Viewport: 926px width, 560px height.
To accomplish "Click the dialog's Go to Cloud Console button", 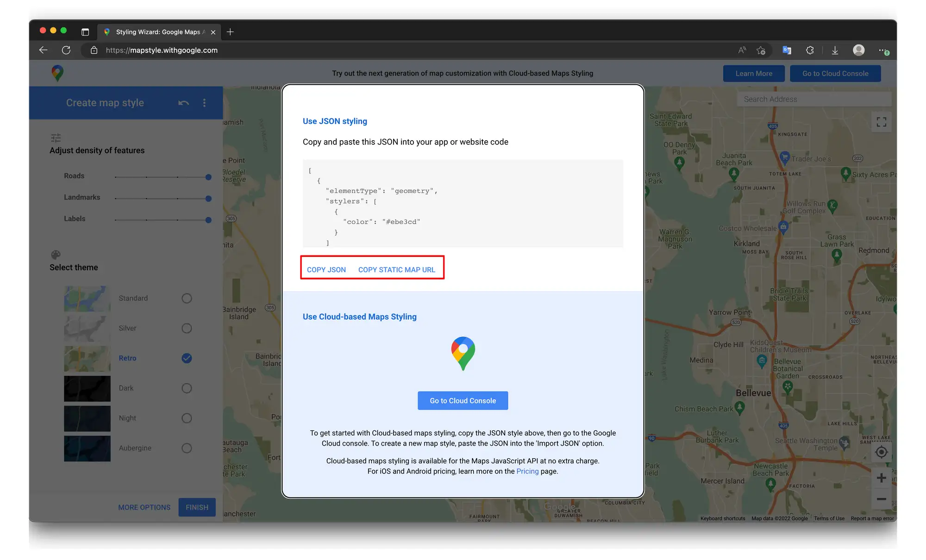I will [x=463, y=400].
